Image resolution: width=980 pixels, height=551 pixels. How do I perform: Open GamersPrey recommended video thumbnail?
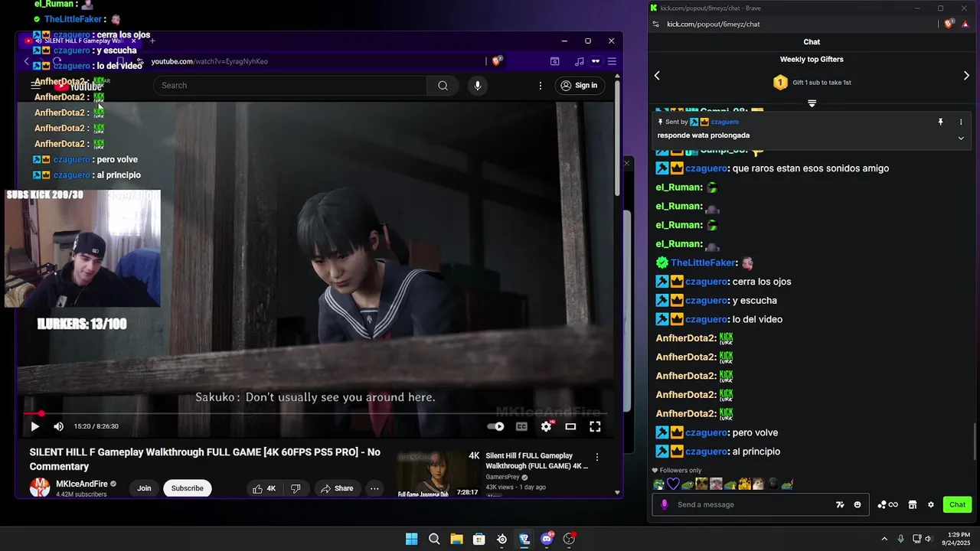click(x=438, y=474)
